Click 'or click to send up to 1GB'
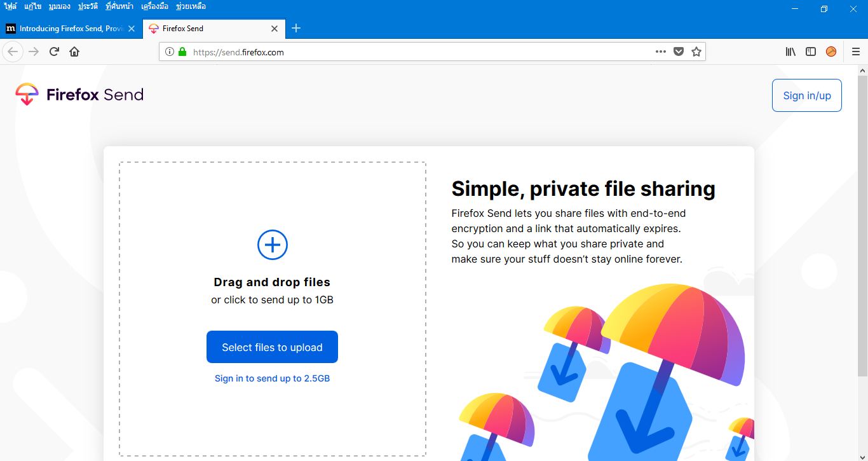The height and width of the screenshot is (461, 868). [272, 299]
